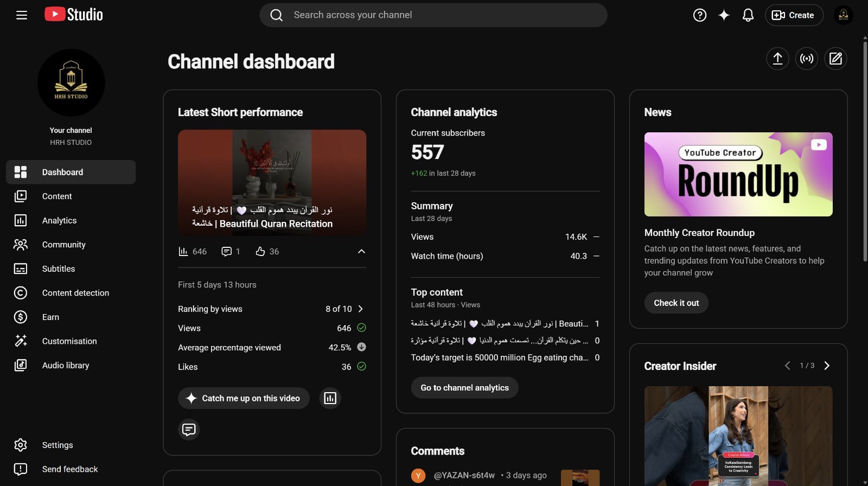Image resolution: width=868 pixels, height=486 pixels.
Task: Click the HRH STUDIO channel profile picture
Action: click(x=71, y=82)
